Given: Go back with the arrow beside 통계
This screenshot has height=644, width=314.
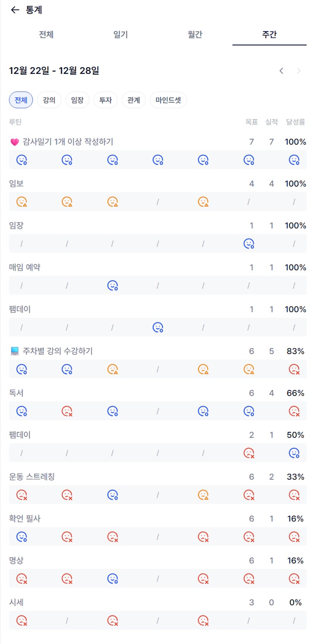Looking at the screenshot, I should tap(15, 10).
